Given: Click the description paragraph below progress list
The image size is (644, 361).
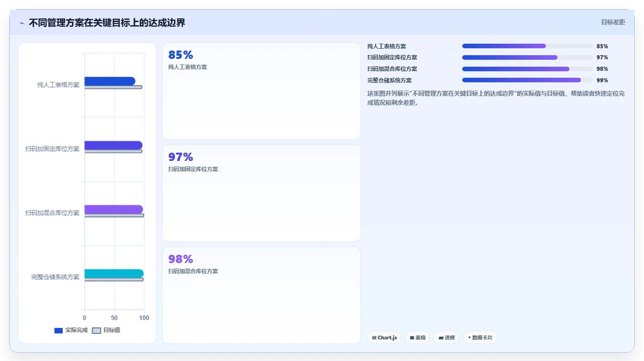Looking at the screenshot, I should 496,98.
